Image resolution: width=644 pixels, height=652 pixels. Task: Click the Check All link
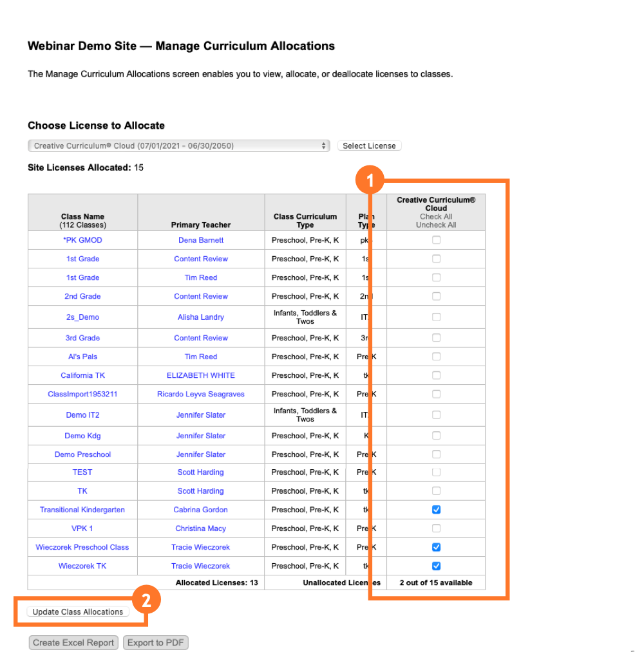point(436,217)
